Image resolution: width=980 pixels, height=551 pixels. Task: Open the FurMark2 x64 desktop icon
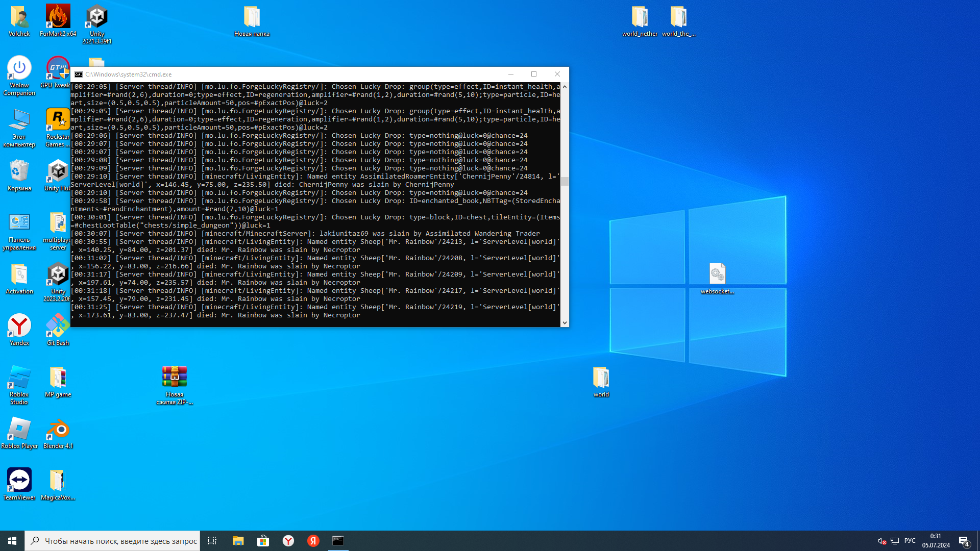[58, 17]
